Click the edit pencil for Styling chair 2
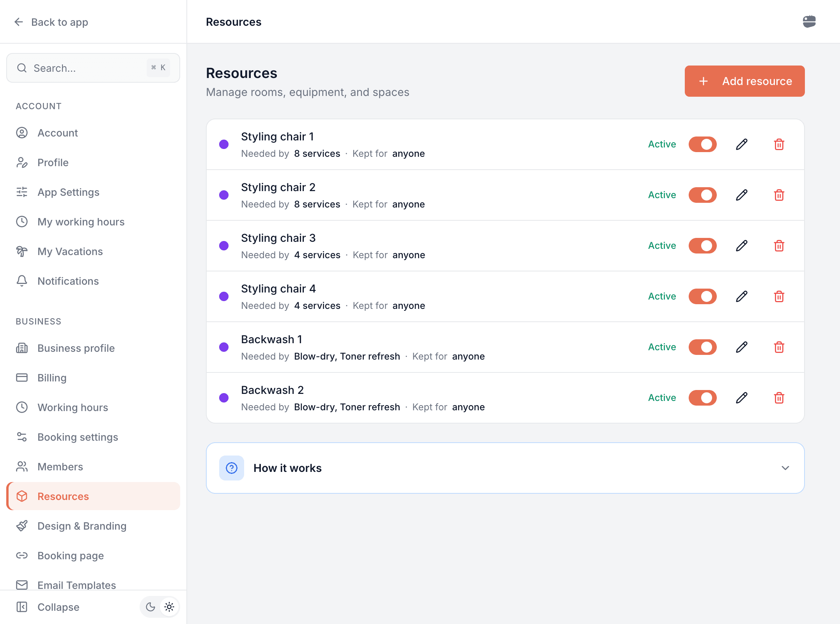840x624 pixels. 742,195
